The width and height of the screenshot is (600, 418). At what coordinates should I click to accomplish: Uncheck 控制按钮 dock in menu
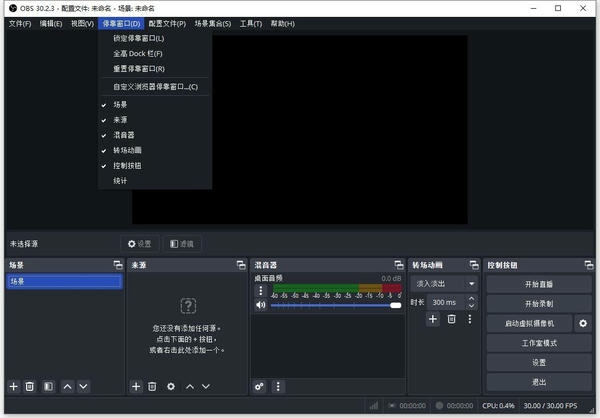[x=155, y=166]
